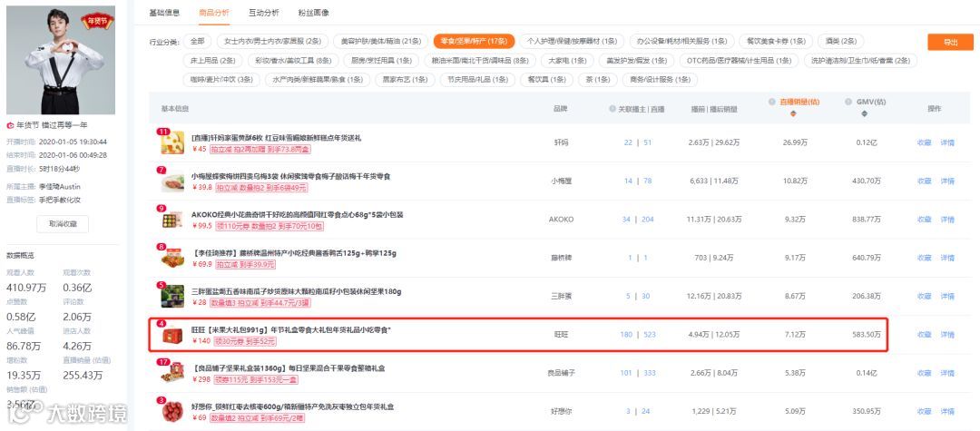Viewport: 980px width, 431px height.
Task: Click info icon beside 关联播主 header
Action: (x=612, y=109)
